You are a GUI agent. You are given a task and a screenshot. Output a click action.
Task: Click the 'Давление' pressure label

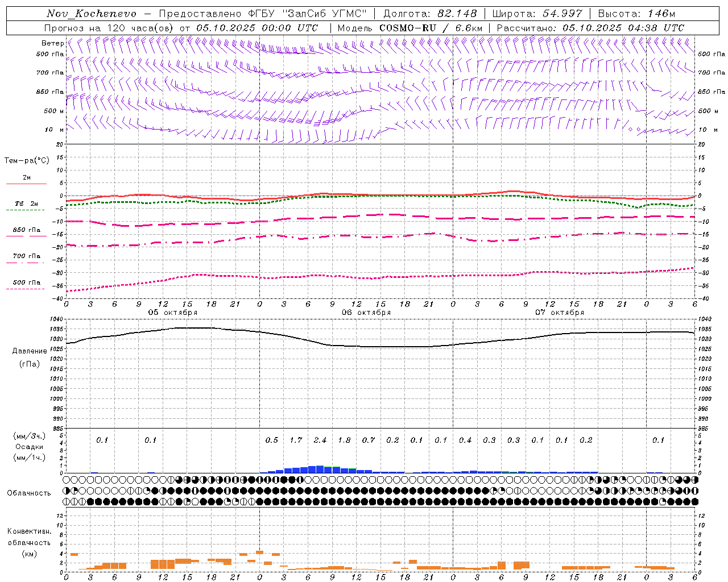tap(30, 351)
